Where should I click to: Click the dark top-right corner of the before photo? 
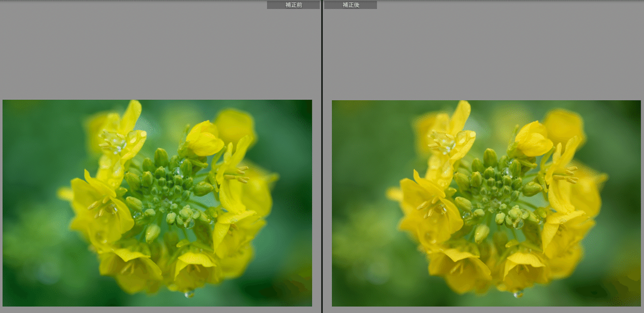coord(303,107)
